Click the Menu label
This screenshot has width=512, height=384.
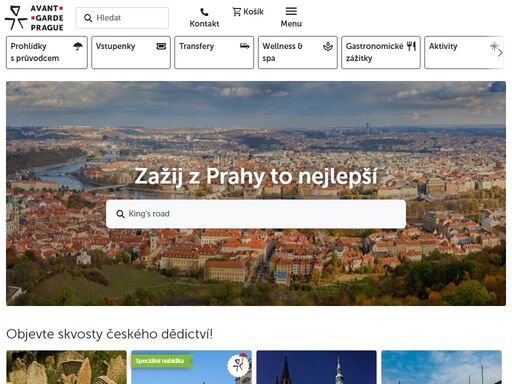(x=291, y=24)
